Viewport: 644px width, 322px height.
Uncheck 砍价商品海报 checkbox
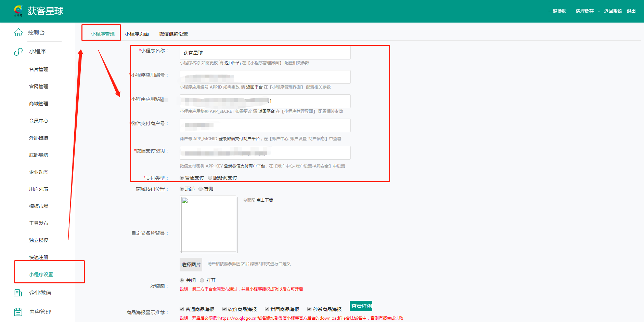224,309
